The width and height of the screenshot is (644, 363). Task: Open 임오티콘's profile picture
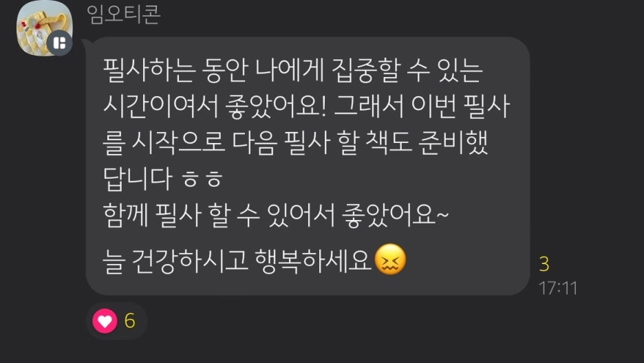[44, 29]
